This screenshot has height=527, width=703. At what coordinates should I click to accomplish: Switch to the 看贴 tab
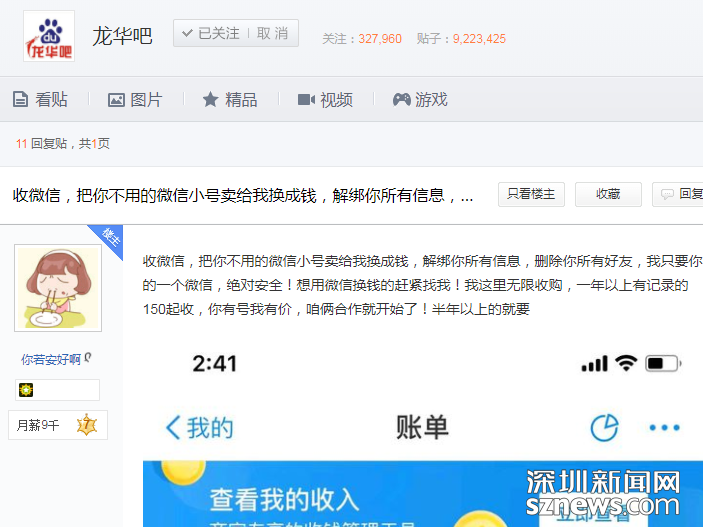point(40,99)
